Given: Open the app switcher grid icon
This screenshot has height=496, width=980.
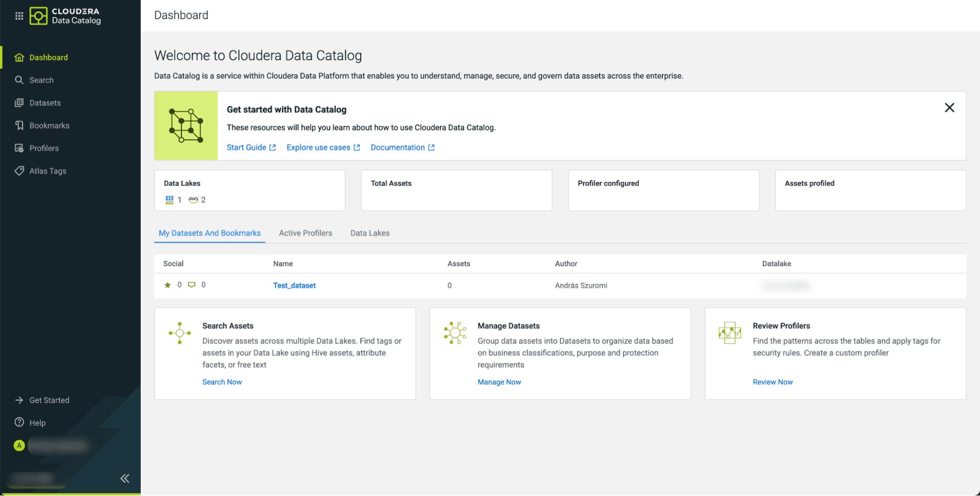Looking at the screenshot, I should [x=19, y=16].
